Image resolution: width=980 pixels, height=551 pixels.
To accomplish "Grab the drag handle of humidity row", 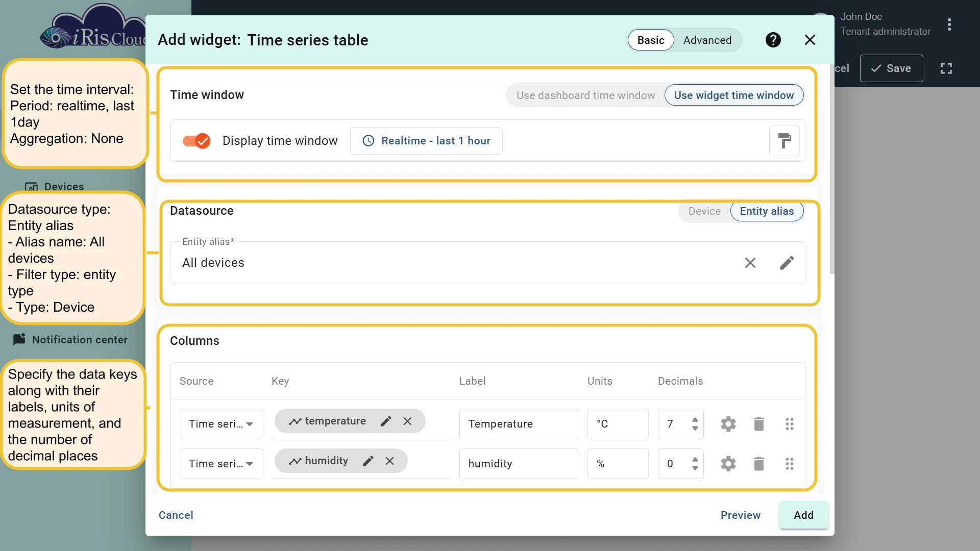I will 790,464.
